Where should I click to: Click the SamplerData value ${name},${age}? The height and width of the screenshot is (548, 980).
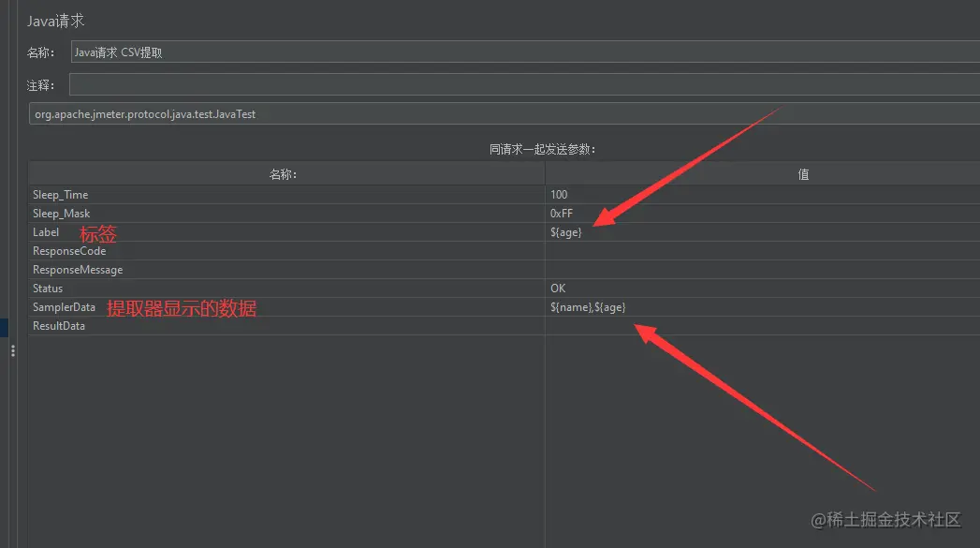763,307
